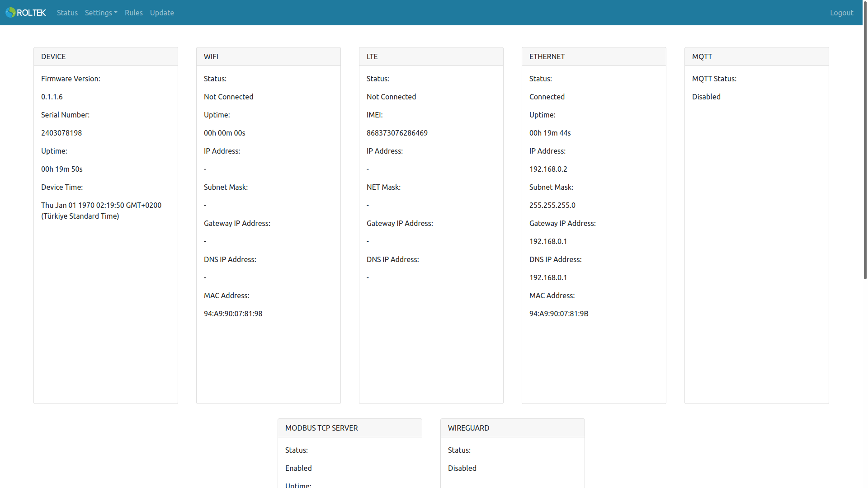
Task: Click the Roltek logo in the navbar
Action: coord(26,13)
